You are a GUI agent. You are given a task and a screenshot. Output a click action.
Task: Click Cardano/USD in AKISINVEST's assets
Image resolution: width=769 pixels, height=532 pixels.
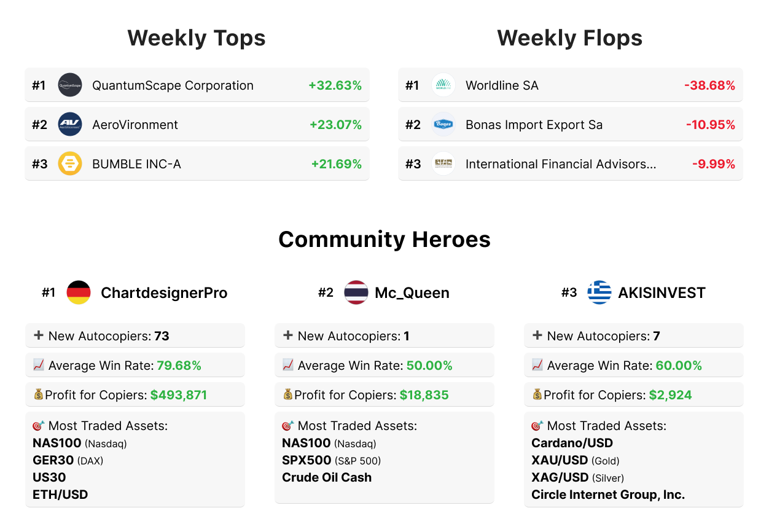[572, 443]
